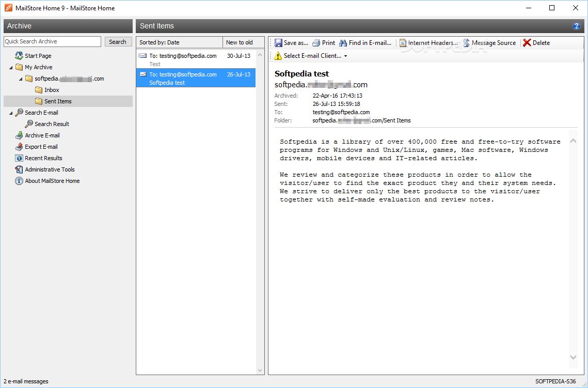Open the Select E-mail Client dropdown arrow
This screenshot has width=588, height=388.
coord(345,56)
